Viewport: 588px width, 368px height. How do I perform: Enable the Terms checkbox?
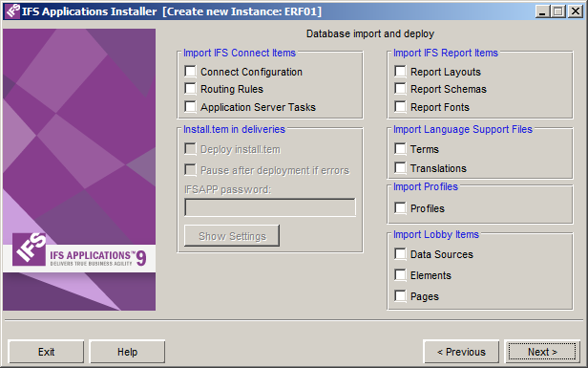tap(401, 149)
